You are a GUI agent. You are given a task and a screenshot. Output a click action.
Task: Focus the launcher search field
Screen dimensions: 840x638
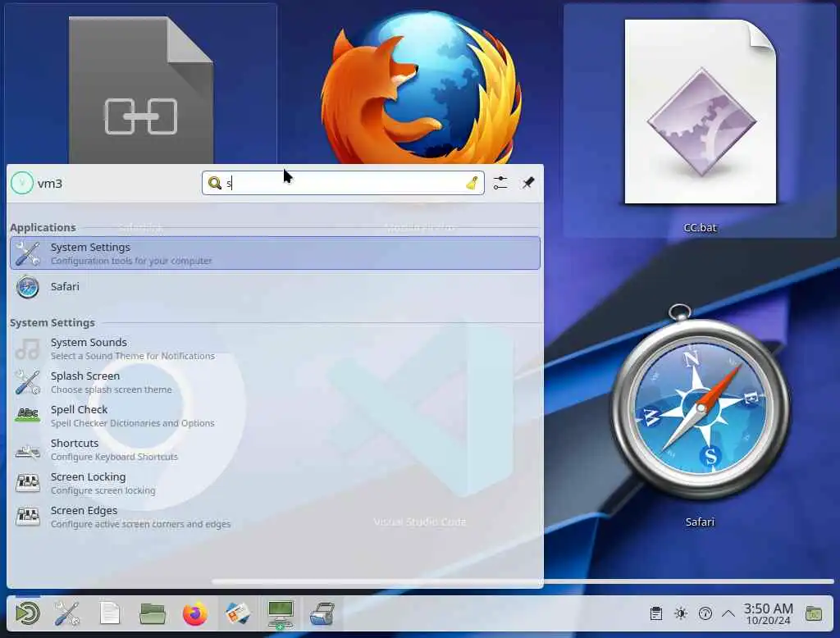(343, 183)
